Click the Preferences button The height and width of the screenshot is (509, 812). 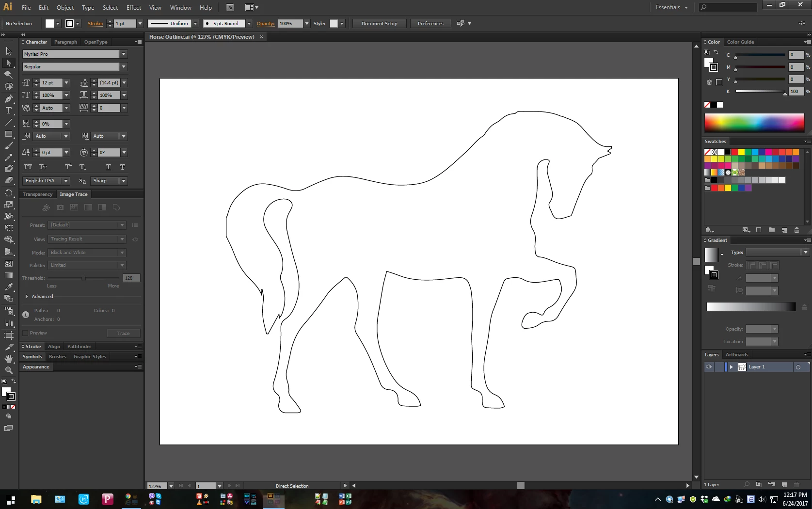pos(430,24)
